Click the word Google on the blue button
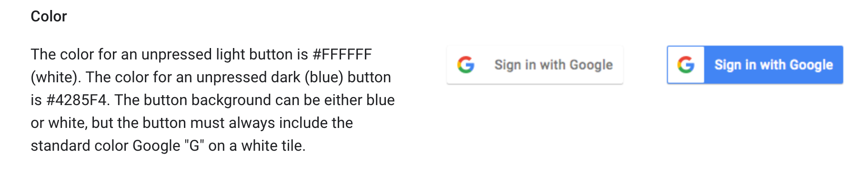Viewport: 868px width, 175px height. click(811, 65)
